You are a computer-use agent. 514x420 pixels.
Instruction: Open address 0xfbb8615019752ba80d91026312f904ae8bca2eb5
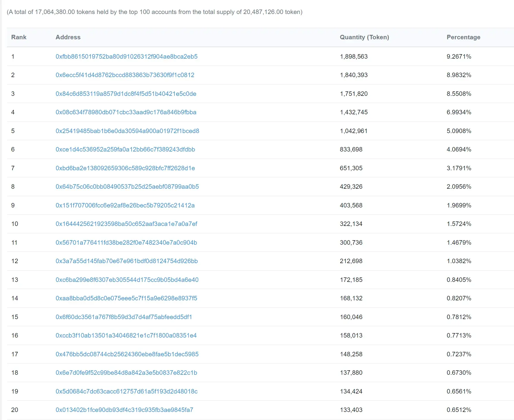click(x=126, y=57)
